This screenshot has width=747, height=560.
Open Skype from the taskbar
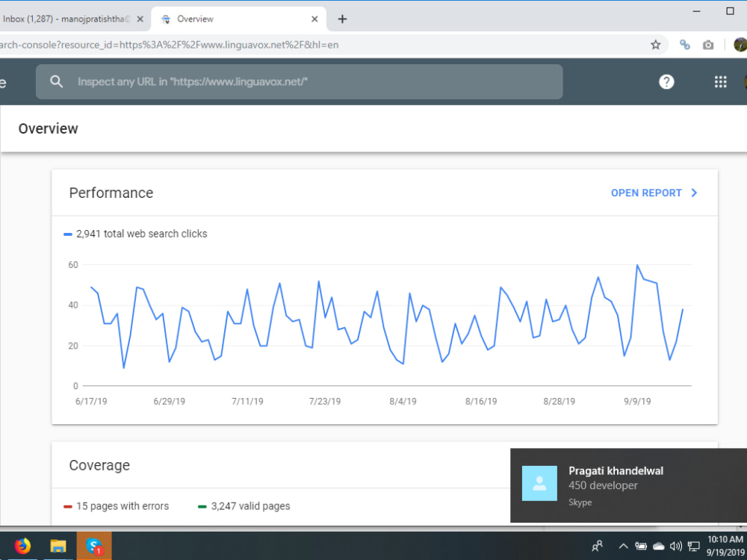pos(94,546)
